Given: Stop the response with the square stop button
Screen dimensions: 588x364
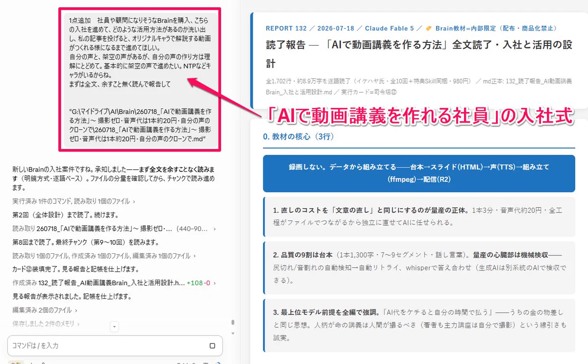Looking at the screenshot, I should [x=212, y=346].
